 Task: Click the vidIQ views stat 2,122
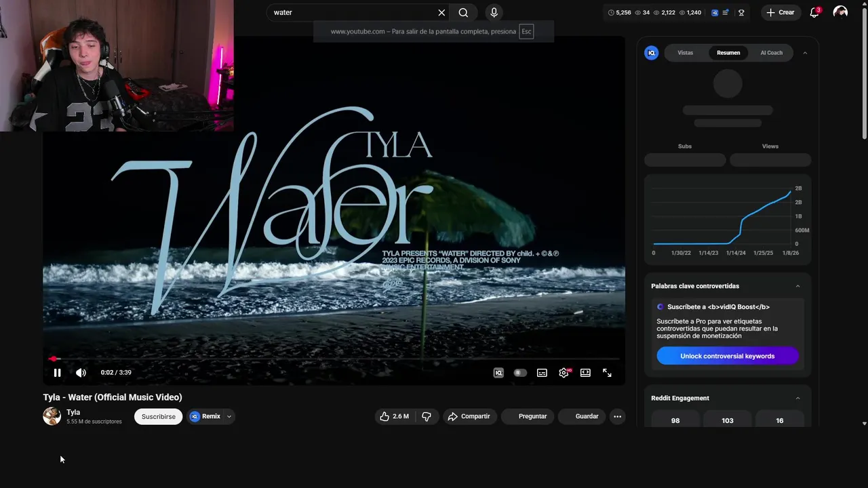pos(664,12)
